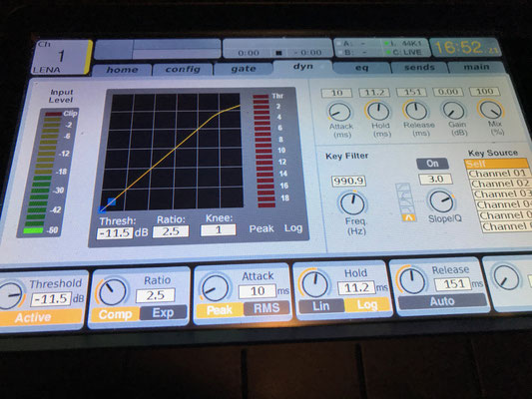532x399 pixels.
Task: Set Hold curve to Lin
Action: click(321, 306)
